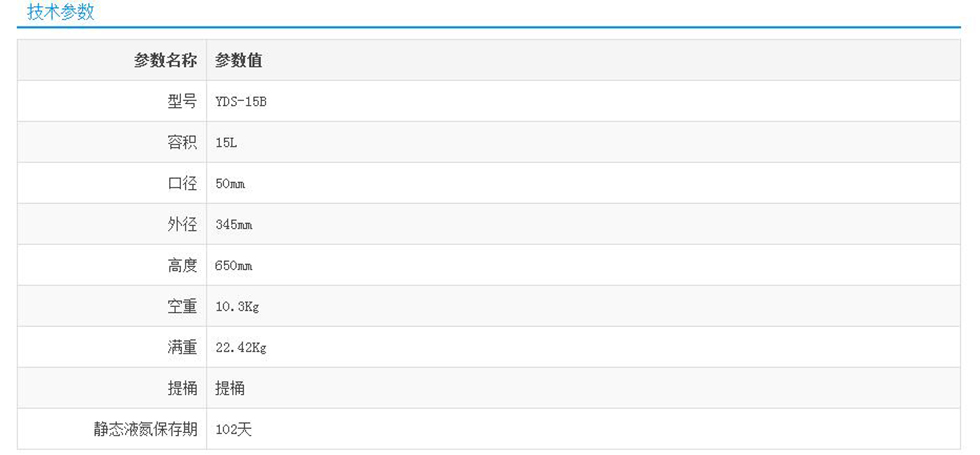Select the 10.3Kg empty weight value

237,307
